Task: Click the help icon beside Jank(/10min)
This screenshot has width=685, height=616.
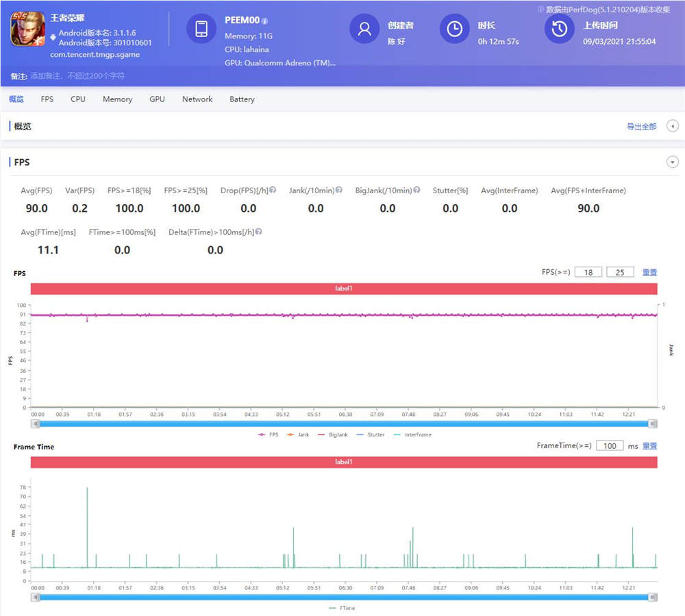Action: 339,190
